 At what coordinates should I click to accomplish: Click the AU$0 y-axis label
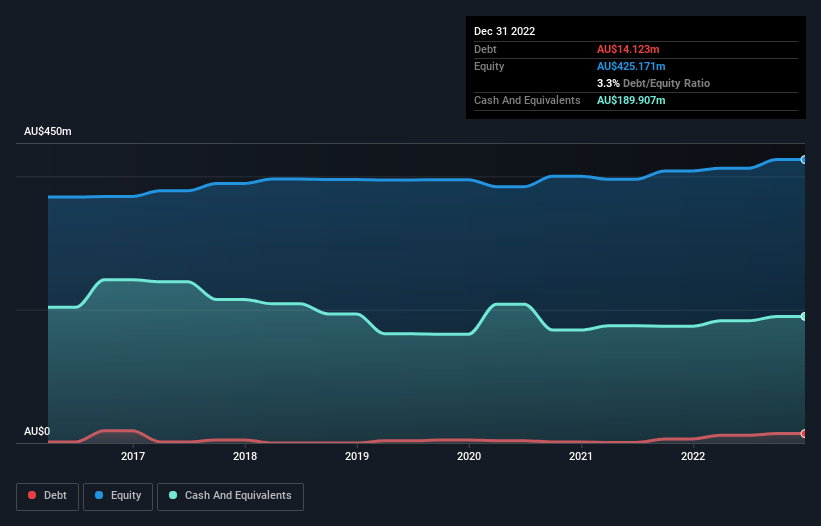(x=37, y=431)
